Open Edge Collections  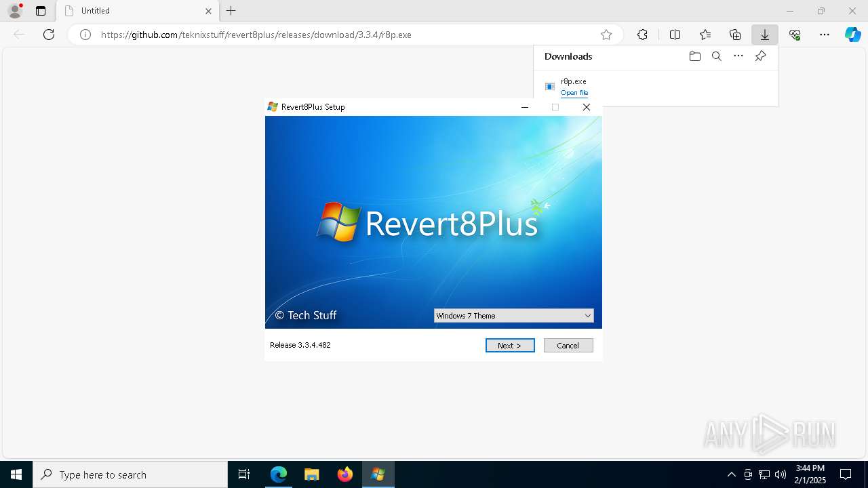point(735,35)
